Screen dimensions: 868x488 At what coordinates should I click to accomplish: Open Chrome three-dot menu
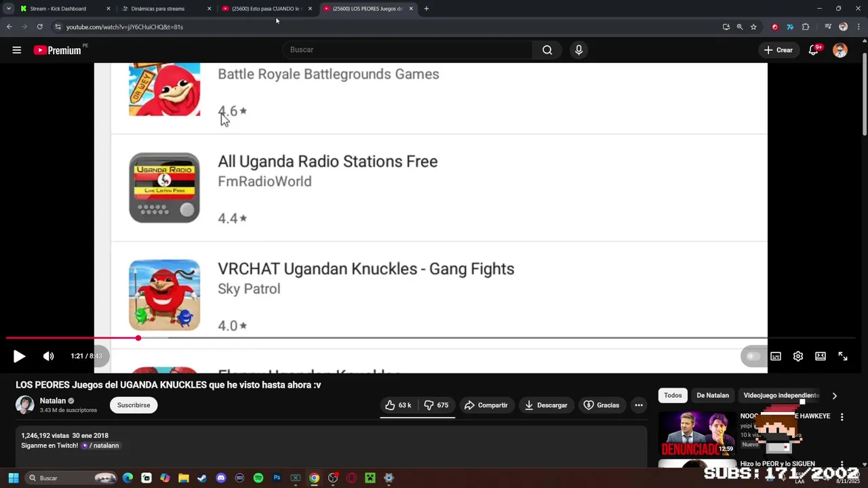(858, 27)
